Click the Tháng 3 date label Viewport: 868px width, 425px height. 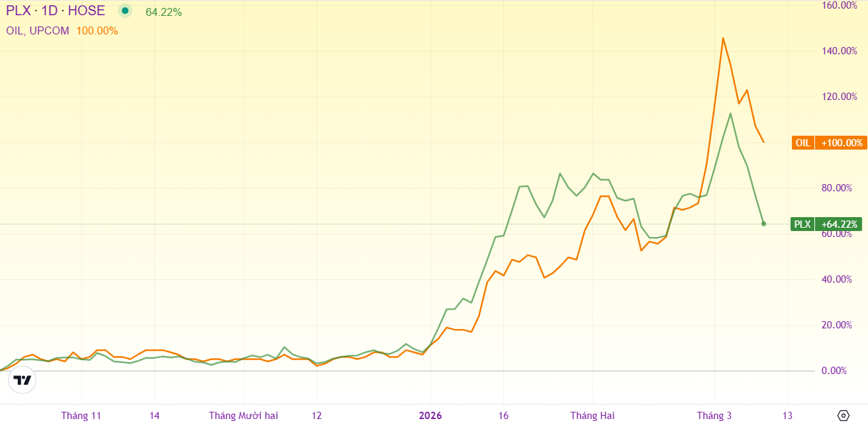tap(714, 416)
